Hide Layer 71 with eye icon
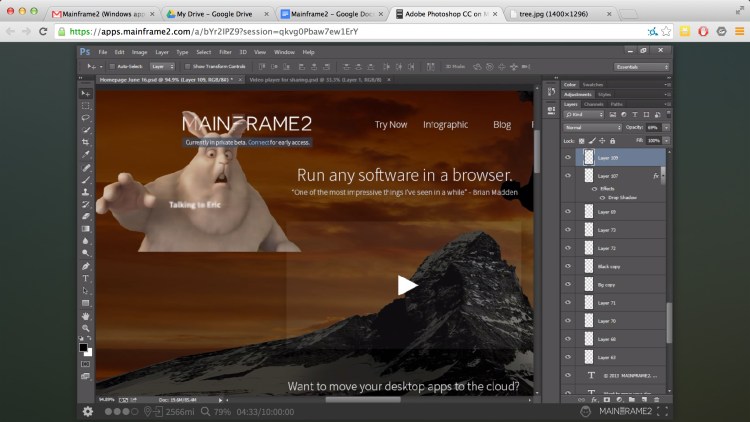Screen dimensions: 750x422 (568, 302)
